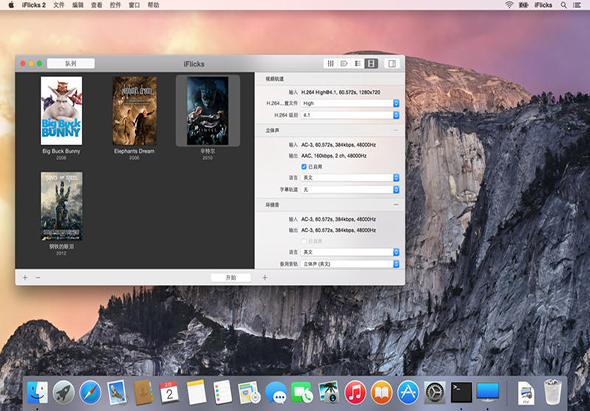
Task: Collapse the 环绕音 section with its minus
Action: tap(396, 205)
